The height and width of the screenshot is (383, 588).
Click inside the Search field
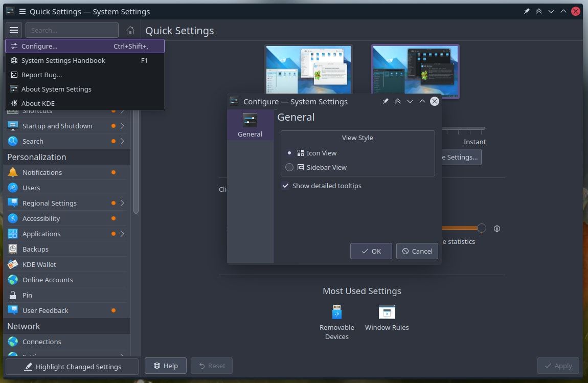[72, 30]
